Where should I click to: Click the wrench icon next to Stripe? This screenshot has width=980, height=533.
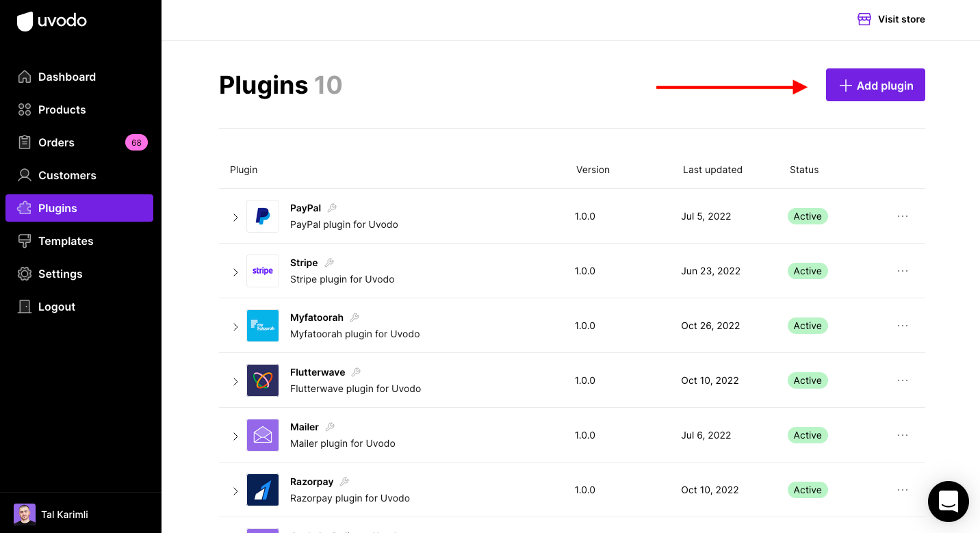click(328, 263)
